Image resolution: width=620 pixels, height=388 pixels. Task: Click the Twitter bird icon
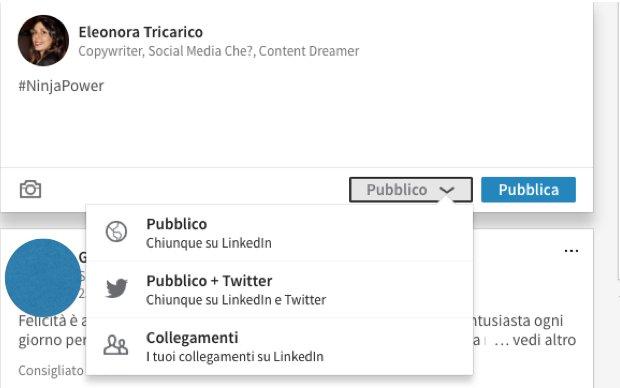(117, 288)
